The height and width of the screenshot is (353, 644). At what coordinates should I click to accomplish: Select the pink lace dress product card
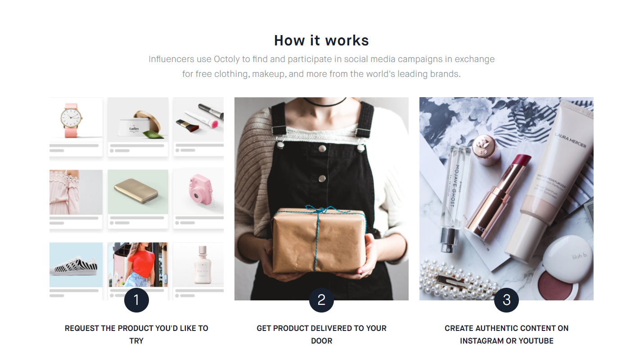(x=76, y=199)
